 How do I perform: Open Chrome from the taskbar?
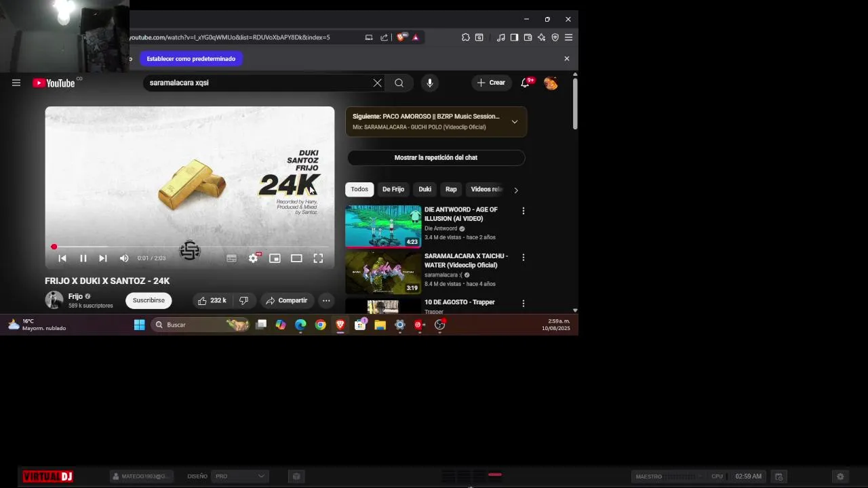coord(320,325)
